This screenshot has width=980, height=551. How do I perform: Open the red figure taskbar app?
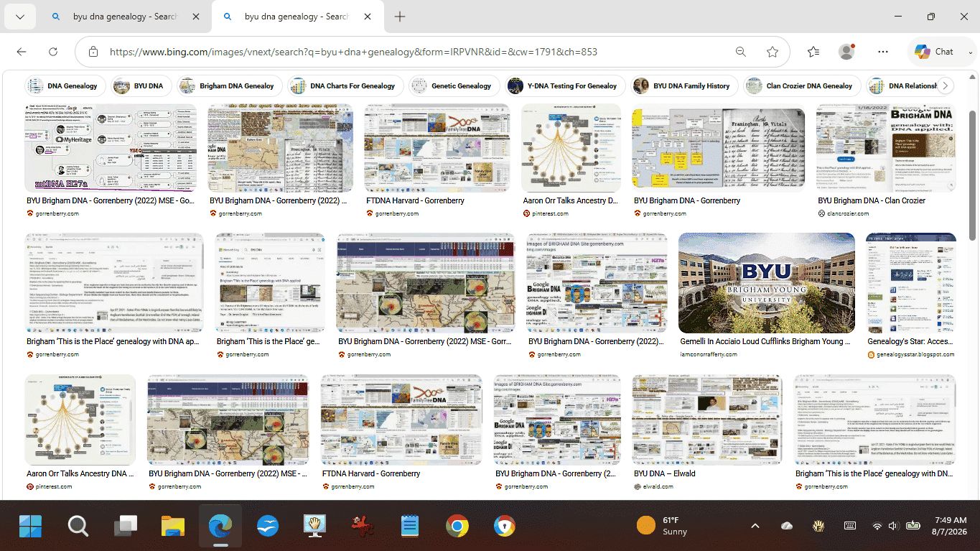pyautogui.click(x=362, y=527)
